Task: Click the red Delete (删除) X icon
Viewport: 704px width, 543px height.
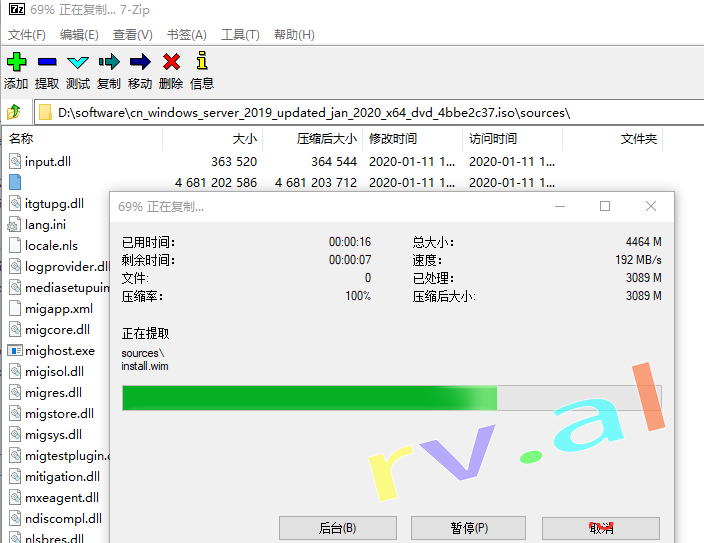Action: click(x=171, y=62)
